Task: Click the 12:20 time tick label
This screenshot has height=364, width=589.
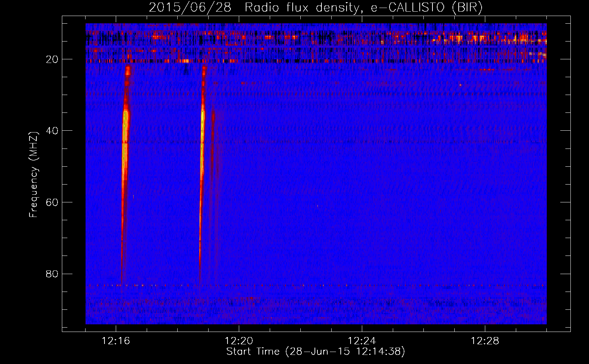Action: pos(239,341)
